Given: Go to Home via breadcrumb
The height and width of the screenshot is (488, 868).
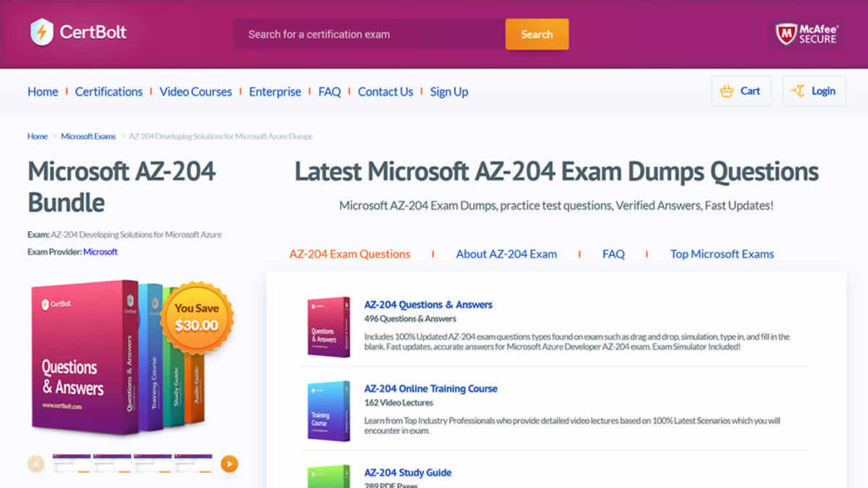Looking at the screenshot, I should pos(37,136).
